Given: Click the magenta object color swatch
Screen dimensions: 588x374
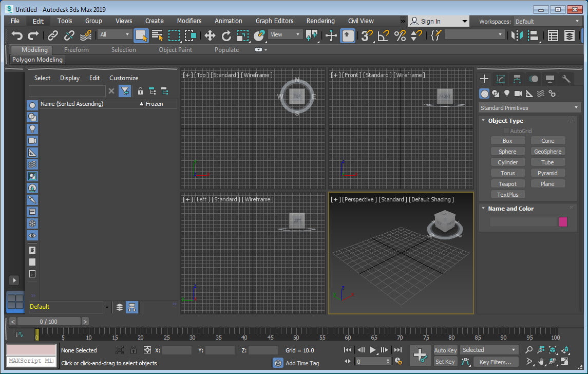Looking at the screenshot, I should click(x=562, y=222).
